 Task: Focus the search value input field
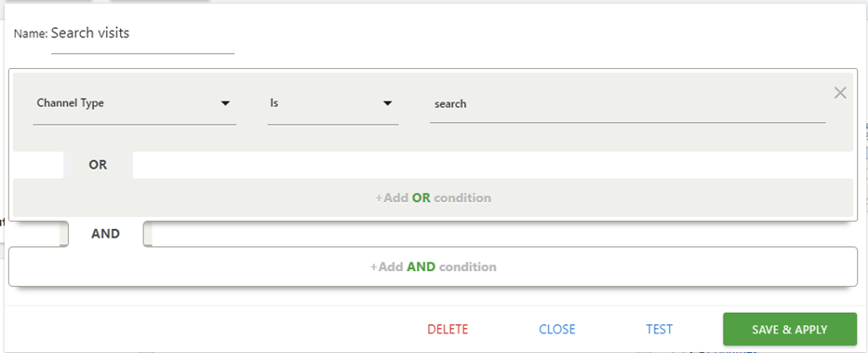628,103
